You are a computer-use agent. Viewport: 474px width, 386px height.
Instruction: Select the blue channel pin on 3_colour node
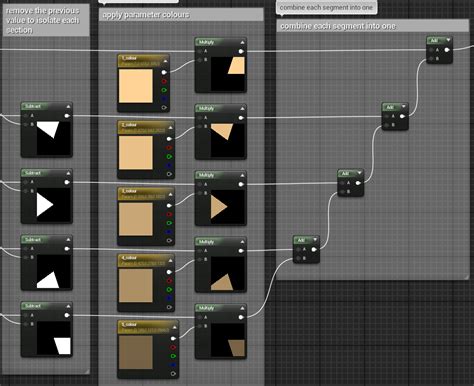pyautogui.click(x=169, y=232)
